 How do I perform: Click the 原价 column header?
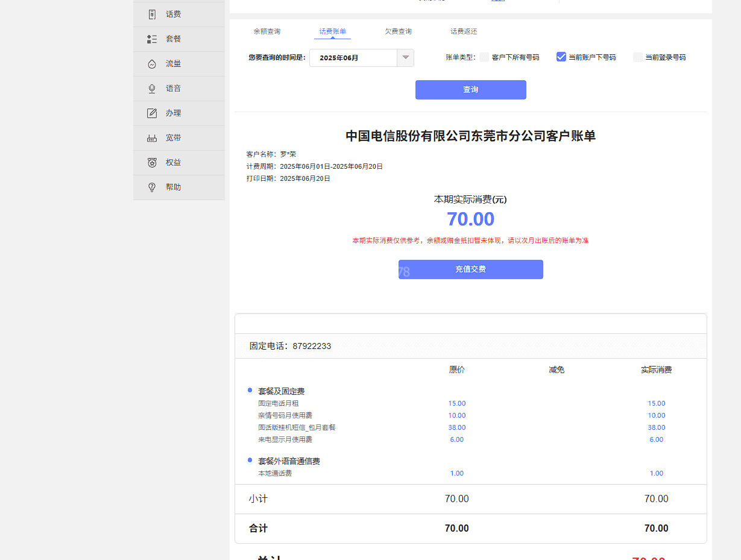tap(457, 370)
